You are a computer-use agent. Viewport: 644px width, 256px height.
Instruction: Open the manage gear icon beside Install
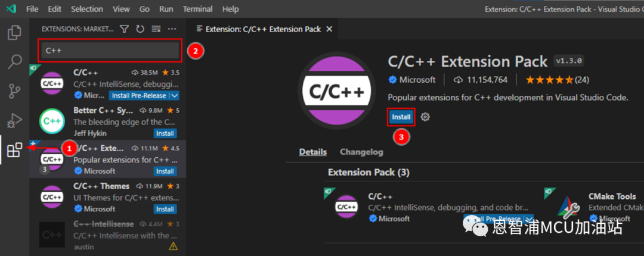426,117
